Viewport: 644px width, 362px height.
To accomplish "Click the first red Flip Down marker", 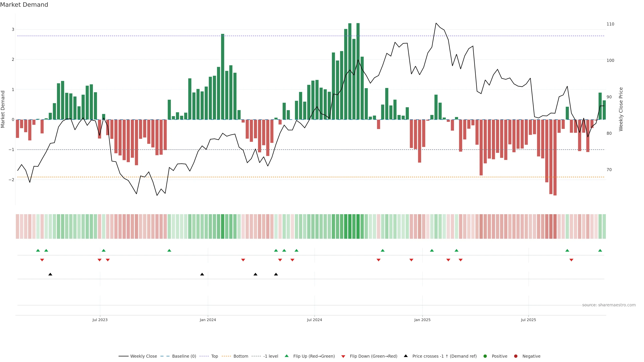I will tap(42, 260).
